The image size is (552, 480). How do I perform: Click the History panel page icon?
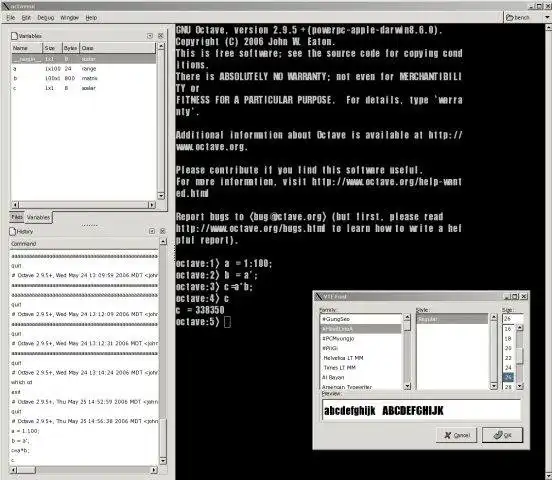(x=13, y=231)
